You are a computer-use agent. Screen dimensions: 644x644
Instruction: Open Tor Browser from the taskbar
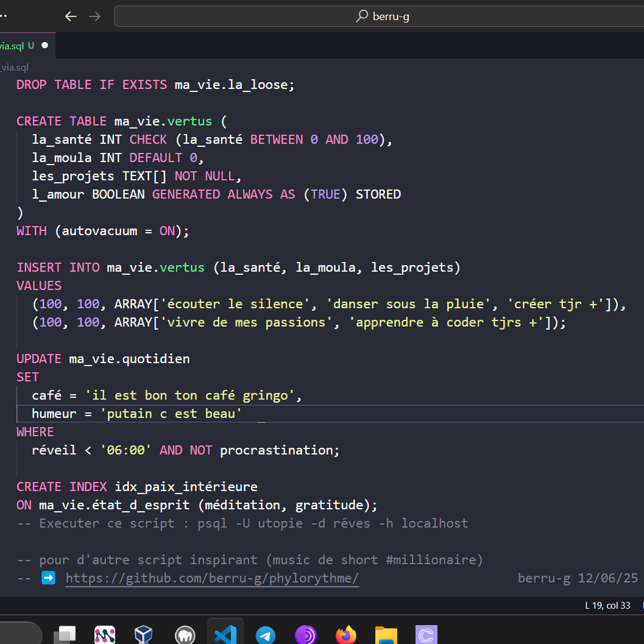[306, 635]
